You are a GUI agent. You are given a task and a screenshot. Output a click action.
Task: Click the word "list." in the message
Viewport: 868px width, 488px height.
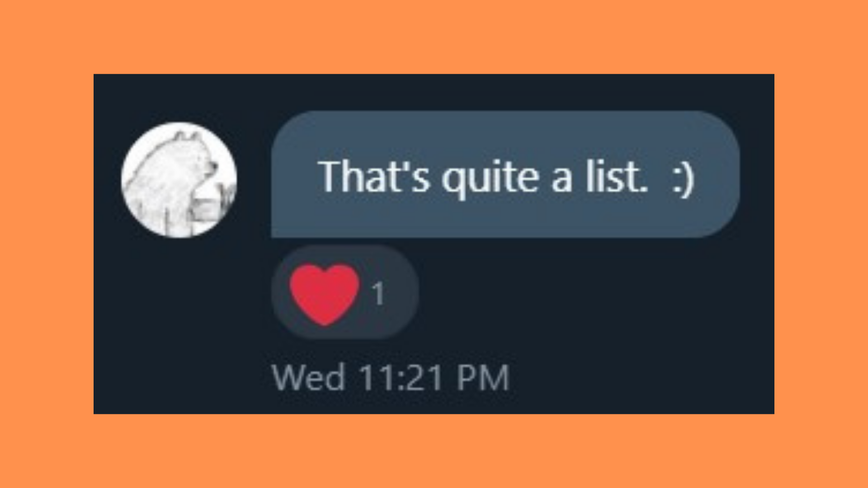(617, 177)
